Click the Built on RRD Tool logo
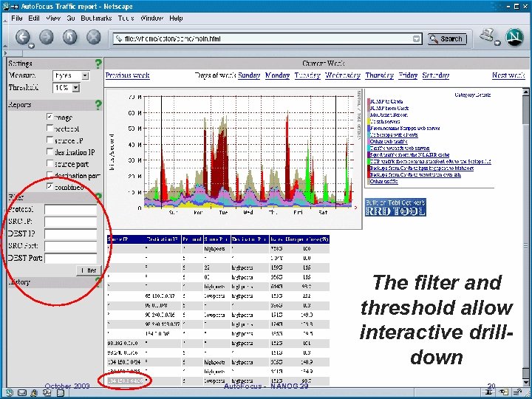This screenshot has width=532, height=399. tap(395, 208)
